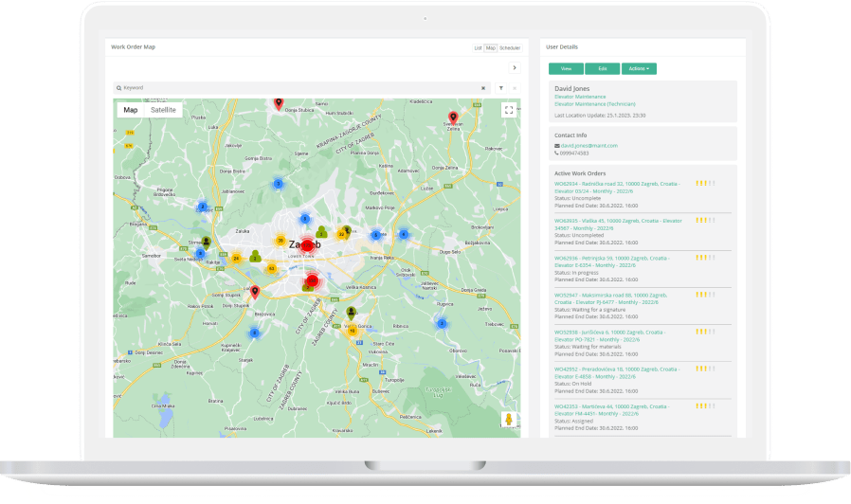
Task: Select the Map tab in view switcher
Action: coord(491,47)
